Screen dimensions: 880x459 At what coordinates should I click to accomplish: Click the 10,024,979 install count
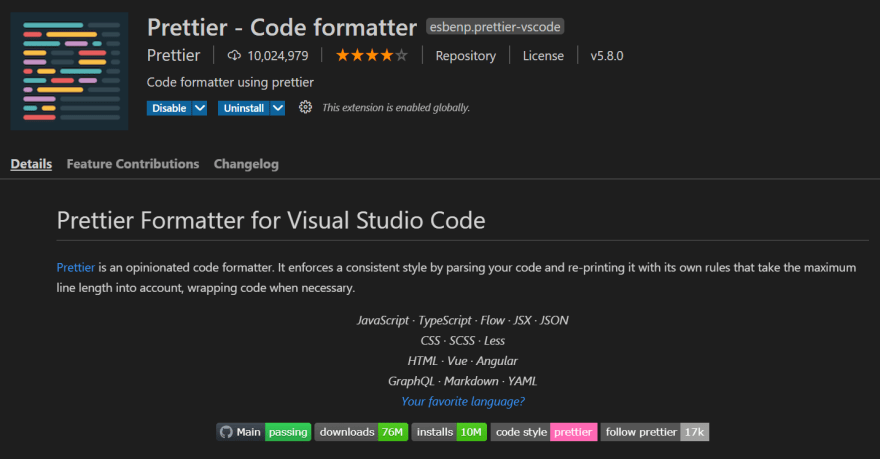click(x=278, y=56)
